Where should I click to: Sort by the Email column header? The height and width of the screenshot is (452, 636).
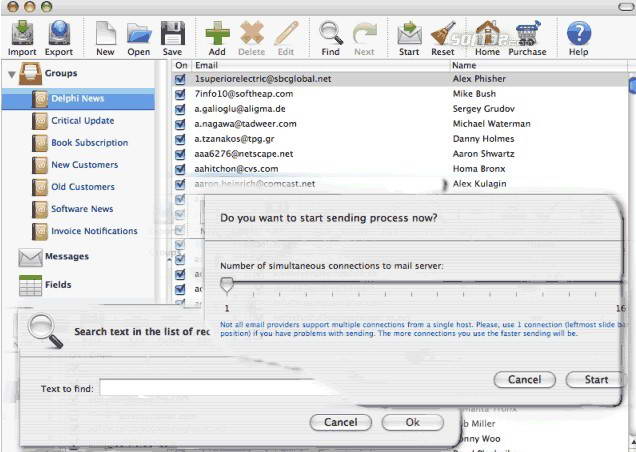pos(320,65)
